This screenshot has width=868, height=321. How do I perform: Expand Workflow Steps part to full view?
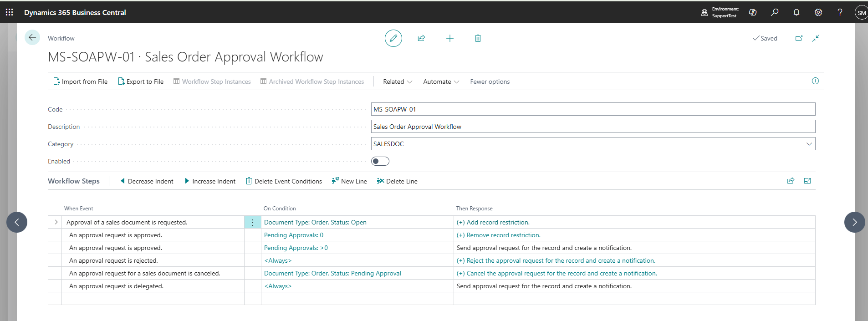click(807, 181)
